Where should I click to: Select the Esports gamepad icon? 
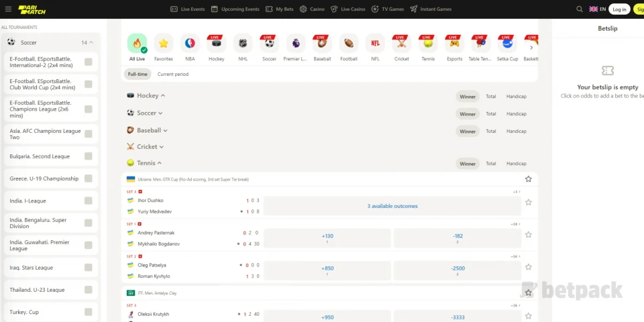[x=455, y=43]
